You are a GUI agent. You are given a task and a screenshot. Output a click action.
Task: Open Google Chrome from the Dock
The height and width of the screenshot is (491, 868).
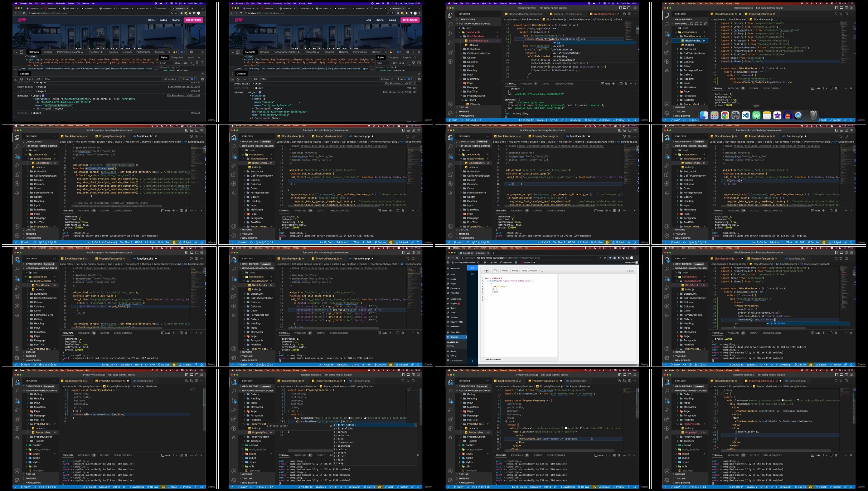coord(725,115)
